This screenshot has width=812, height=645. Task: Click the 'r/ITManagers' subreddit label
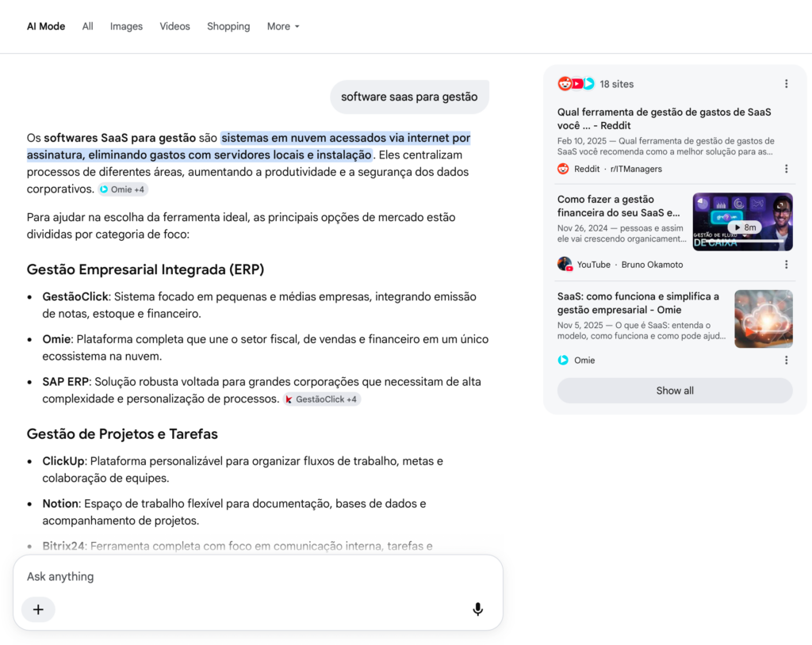[636, 169]
